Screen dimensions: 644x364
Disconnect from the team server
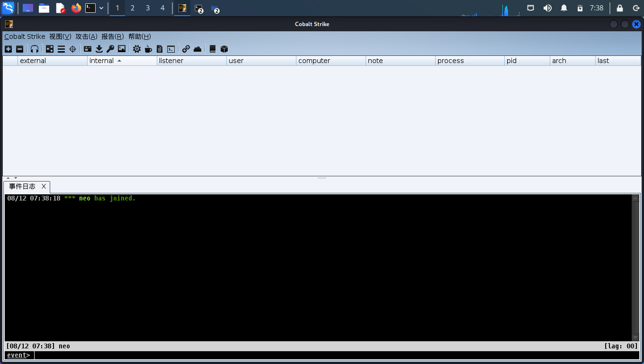coord(19,49)
